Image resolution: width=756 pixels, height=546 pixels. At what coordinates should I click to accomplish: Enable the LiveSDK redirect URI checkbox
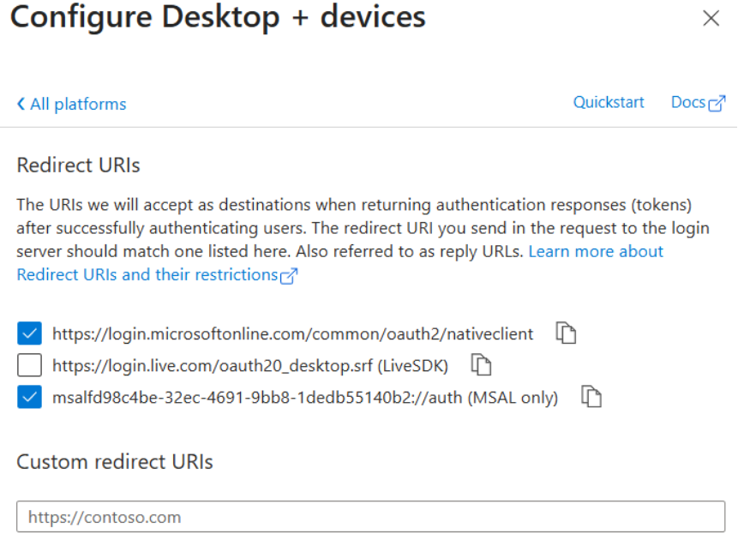tap(29, 366)
